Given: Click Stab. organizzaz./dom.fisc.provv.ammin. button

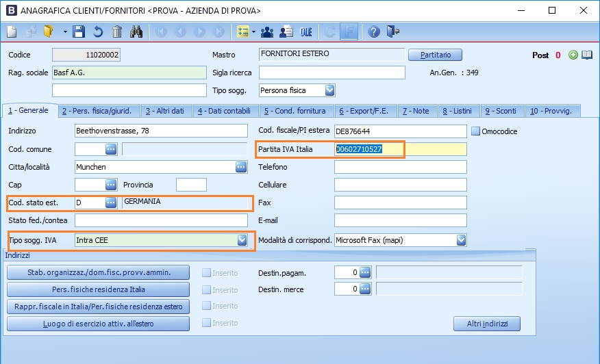Looking at the screenshot, I should pos(99,272).
